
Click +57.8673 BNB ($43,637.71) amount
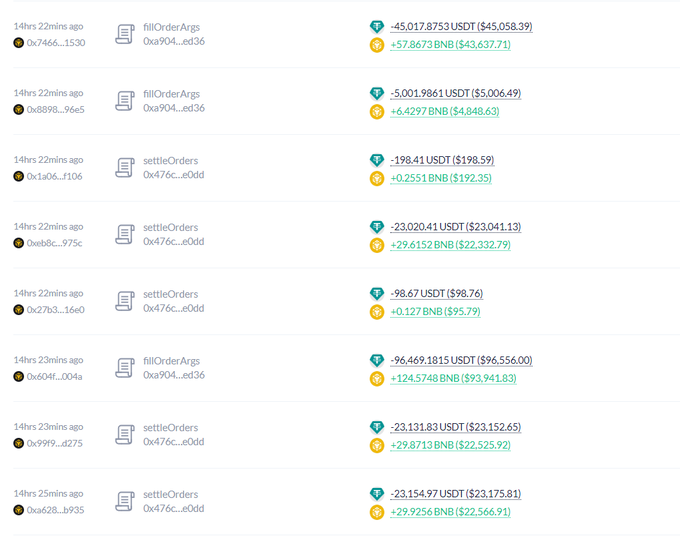[451, 45]
